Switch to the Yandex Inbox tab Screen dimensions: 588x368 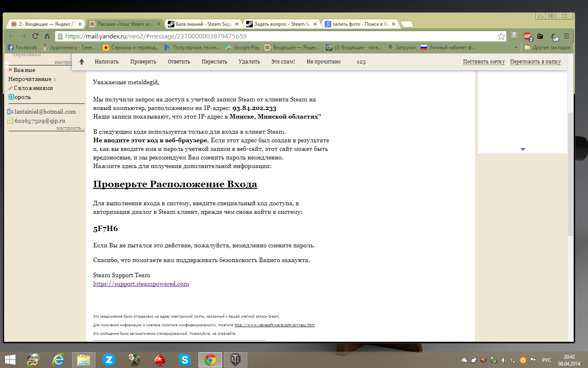[47, 24]
